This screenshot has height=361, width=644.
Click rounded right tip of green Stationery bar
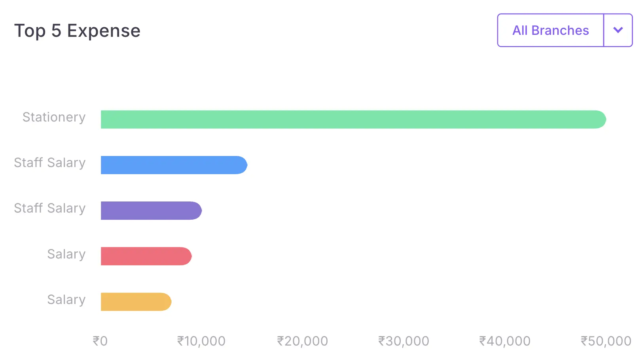600,120
